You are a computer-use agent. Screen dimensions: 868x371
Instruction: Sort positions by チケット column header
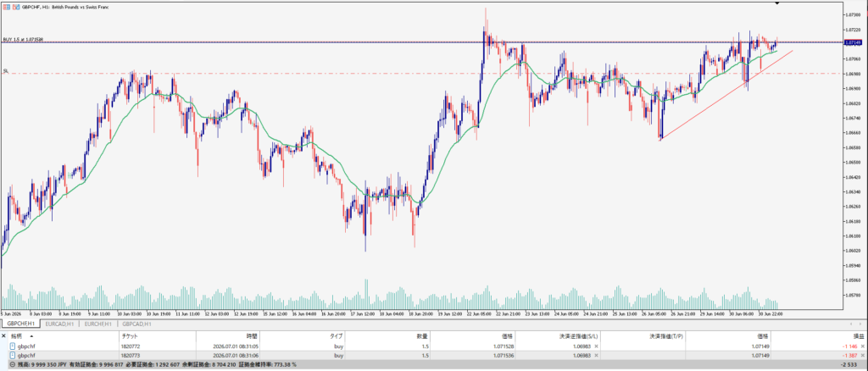158,335
